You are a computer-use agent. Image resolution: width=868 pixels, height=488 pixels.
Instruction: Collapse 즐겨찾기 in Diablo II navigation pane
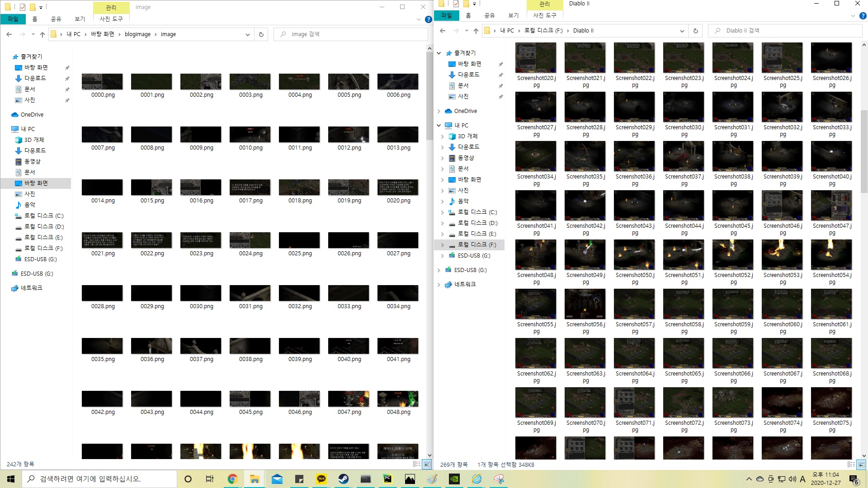439,53
